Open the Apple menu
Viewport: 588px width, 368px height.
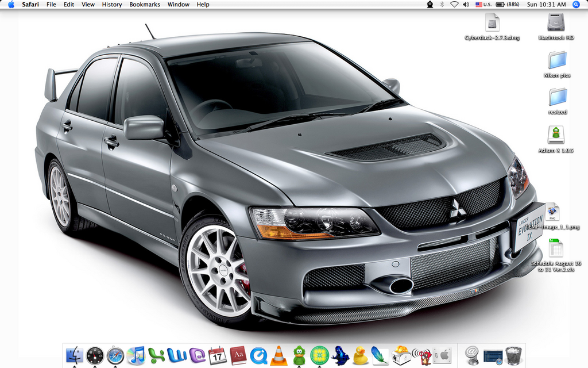coord(11,5)
